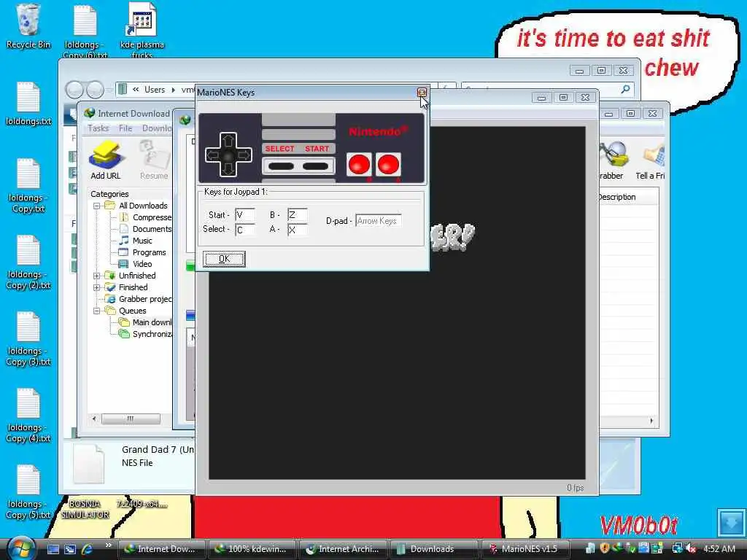
Task: Click the explorer Forward navigation button
Action: point(94,90)
